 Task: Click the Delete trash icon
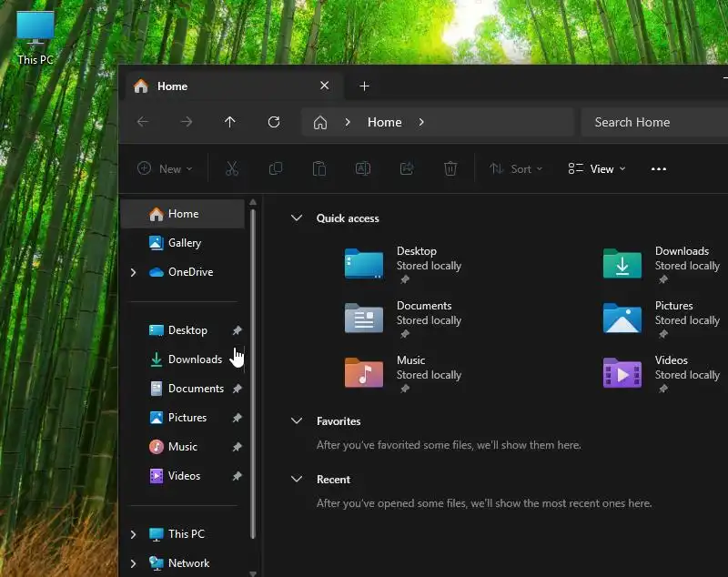click(450, 168)
